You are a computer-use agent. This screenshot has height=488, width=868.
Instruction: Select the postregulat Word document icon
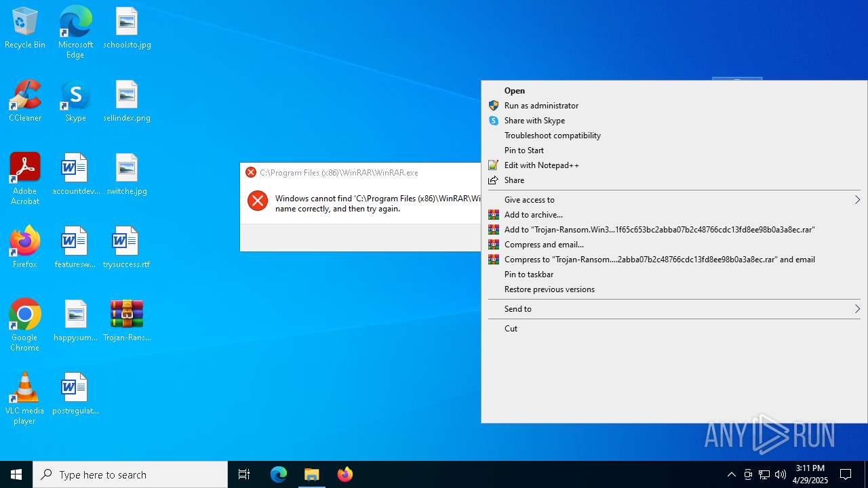(x=75, y=394)
